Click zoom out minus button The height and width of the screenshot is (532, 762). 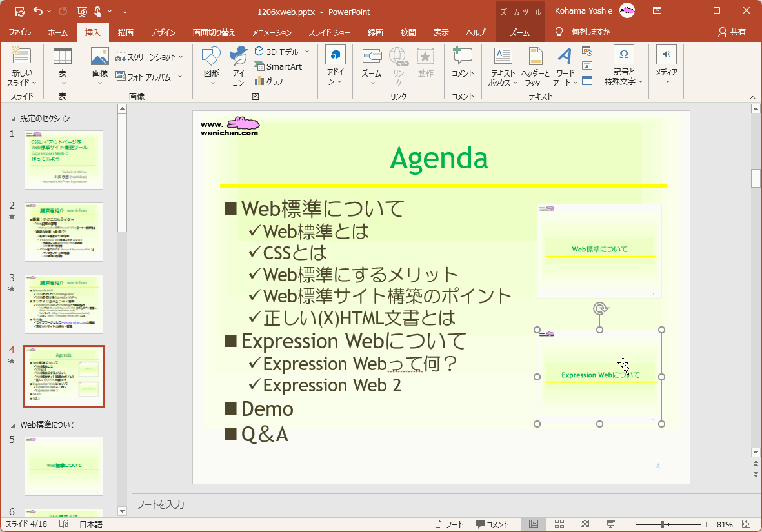tap(630, 524)
